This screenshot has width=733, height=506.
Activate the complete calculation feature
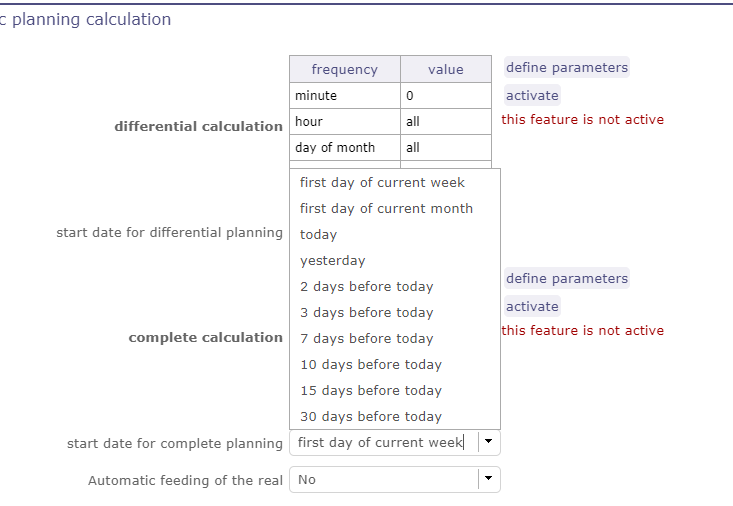[532, 307]
